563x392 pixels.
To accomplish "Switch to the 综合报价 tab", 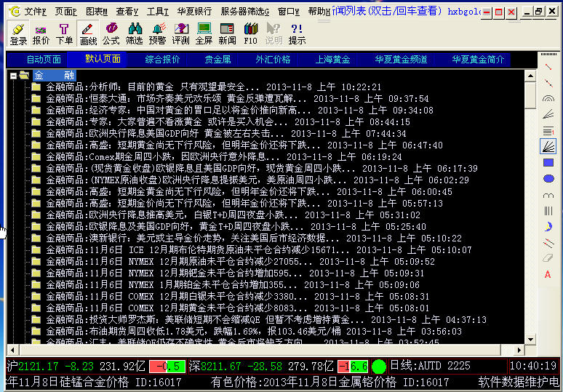I will coord(162,59).
